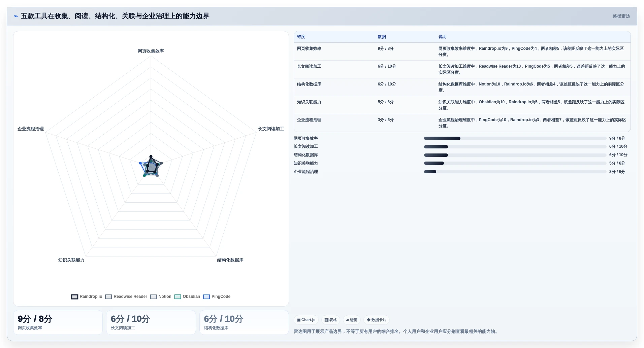Screen dimensions: 644x348
Task: Hide PingCode dataset via legend label
Action: 221,297
